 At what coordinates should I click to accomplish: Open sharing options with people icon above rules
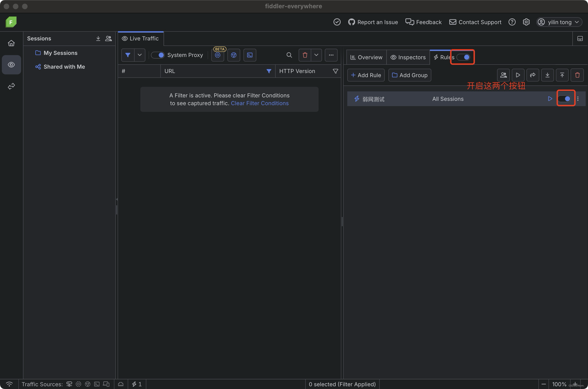[x=503, y=75]
